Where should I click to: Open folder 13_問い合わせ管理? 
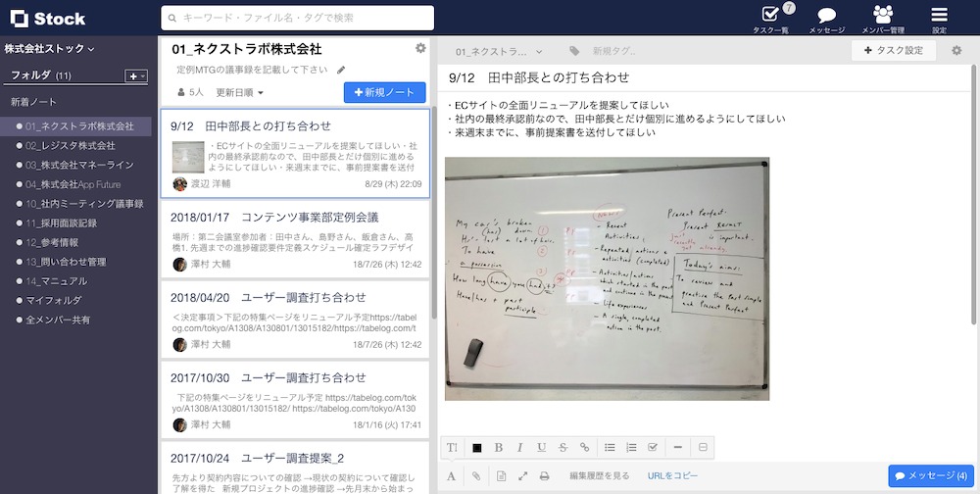(x=66, y=262)
